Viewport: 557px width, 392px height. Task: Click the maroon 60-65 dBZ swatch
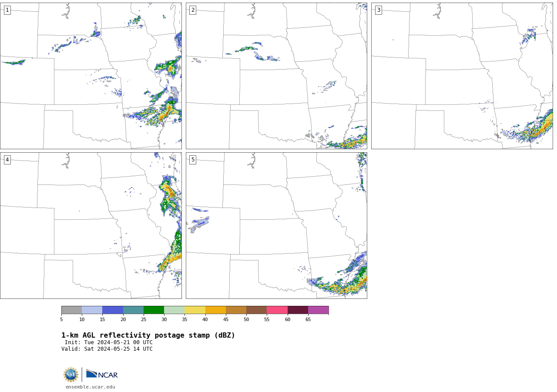pos(298,310)
